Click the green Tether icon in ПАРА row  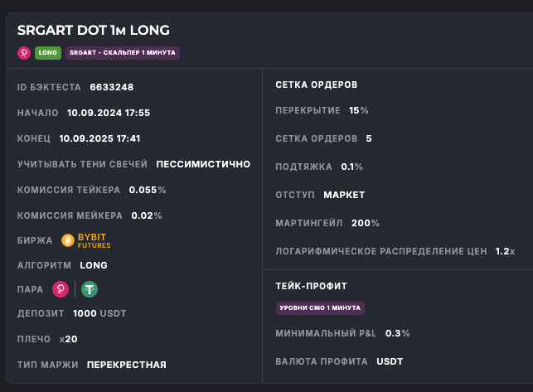(89, 289)
